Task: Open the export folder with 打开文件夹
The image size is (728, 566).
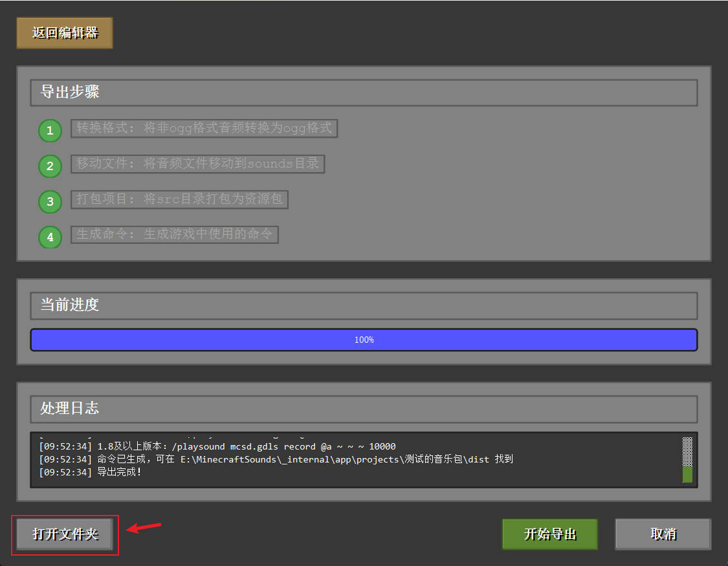Action: click(x=65, y=534)
